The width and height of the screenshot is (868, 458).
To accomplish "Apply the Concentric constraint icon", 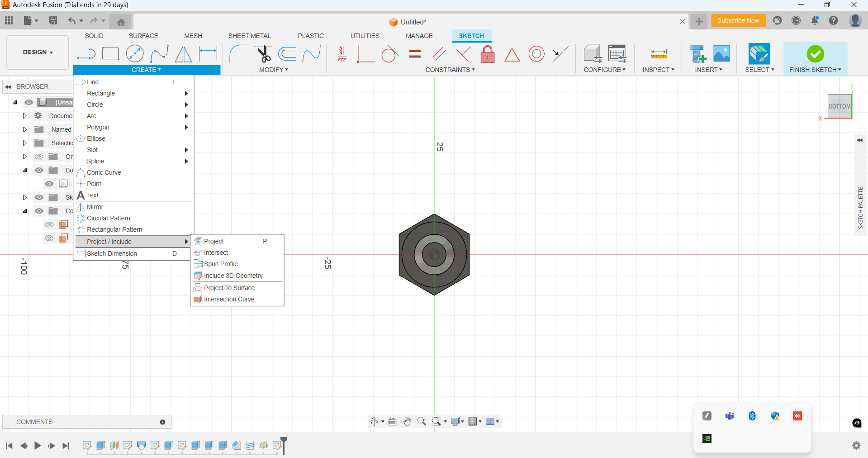I will (536, 54).
